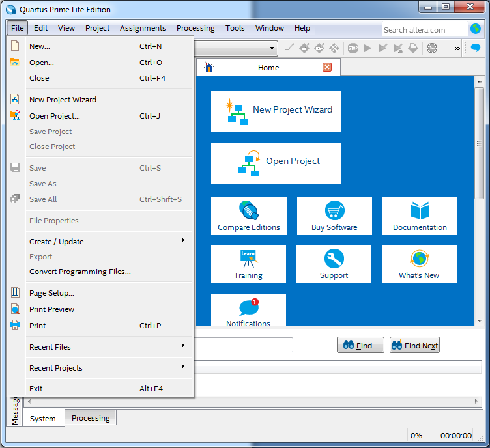Click the globe icon beside search box

tap(476, 29)
